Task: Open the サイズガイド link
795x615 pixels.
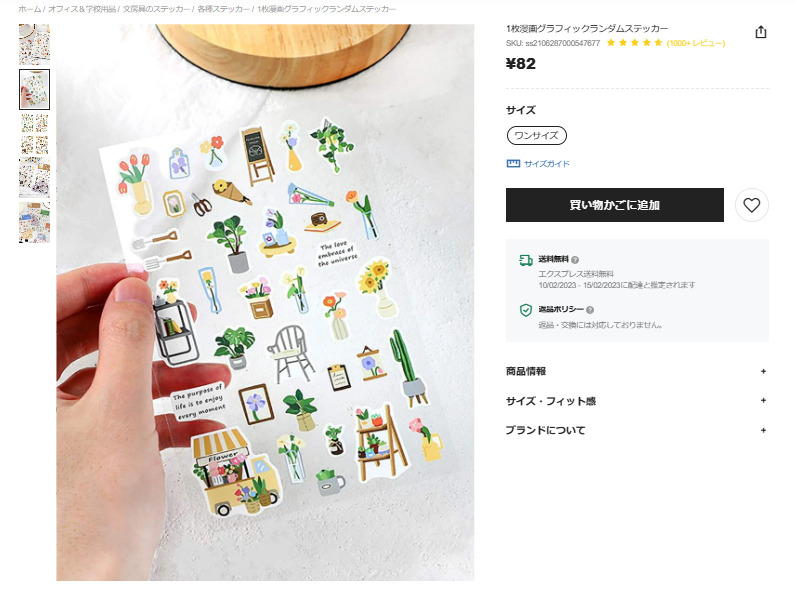Action: click(x=547, y=163)
